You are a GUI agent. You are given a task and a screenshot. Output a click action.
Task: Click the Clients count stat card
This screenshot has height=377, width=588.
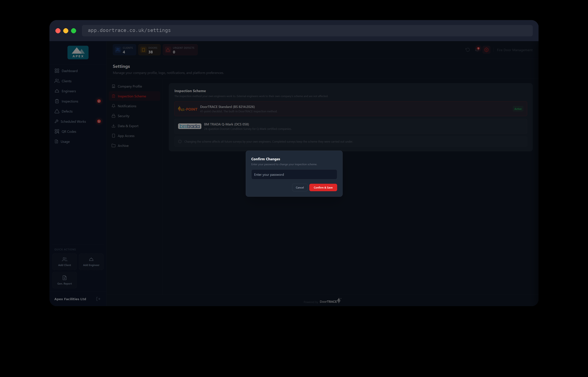click(x=124, y=50)
